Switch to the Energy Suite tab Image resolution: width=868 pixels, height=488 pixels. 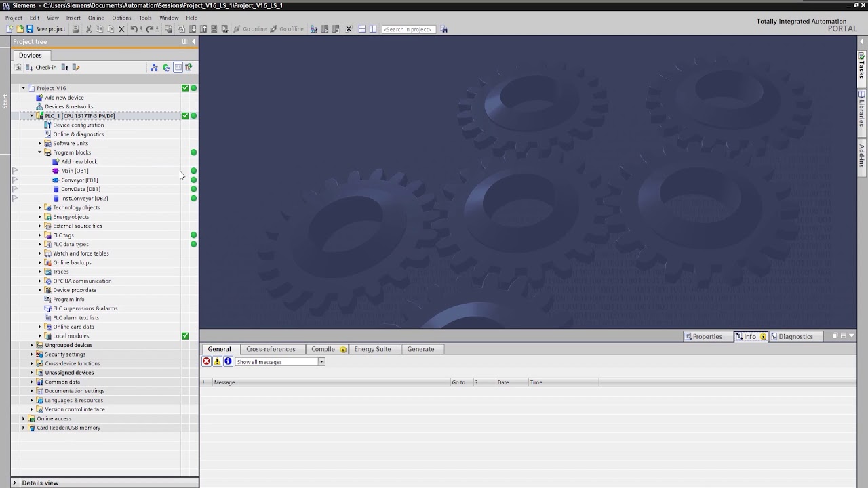tap(372, 349)
